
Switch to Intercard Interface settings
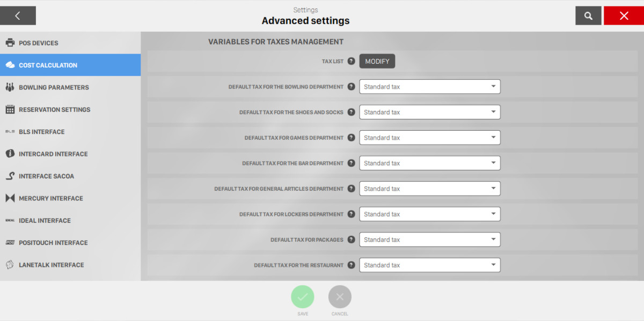53,154
